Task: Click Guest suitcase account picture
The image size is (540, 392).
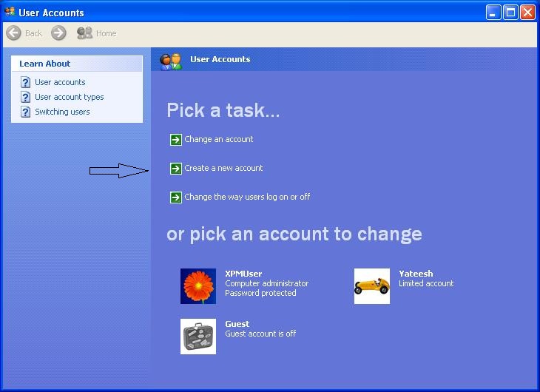Action: click(198, 337)
